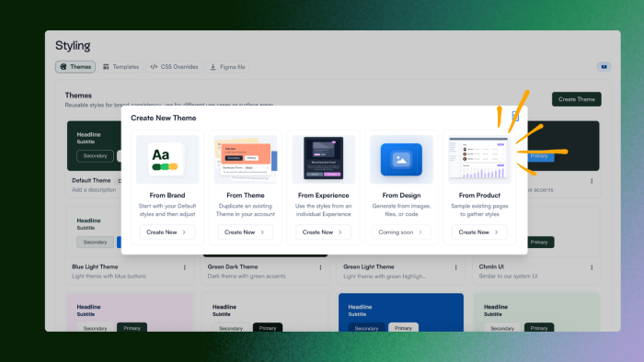The height and width of the screenshot is (362, 644).
Task: Click Create New under From Brand
Action: [167, 232]
